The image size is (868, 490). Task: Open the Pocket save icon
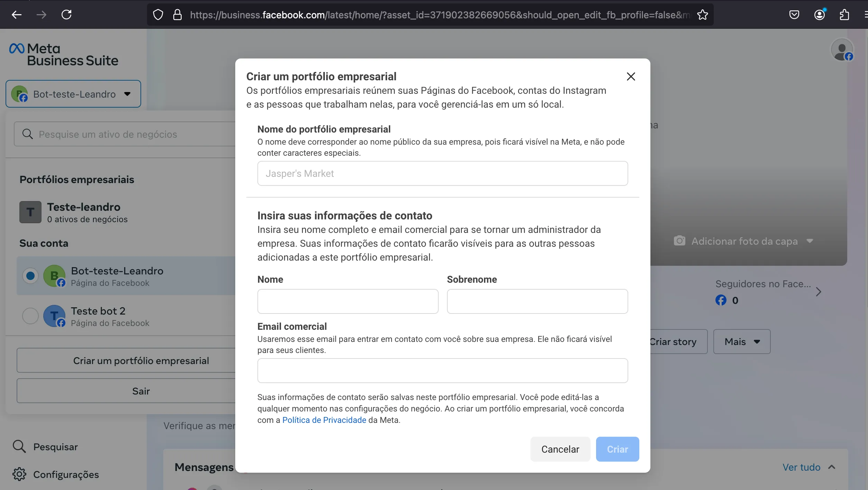pyautogui.click(x=794, y=15)
